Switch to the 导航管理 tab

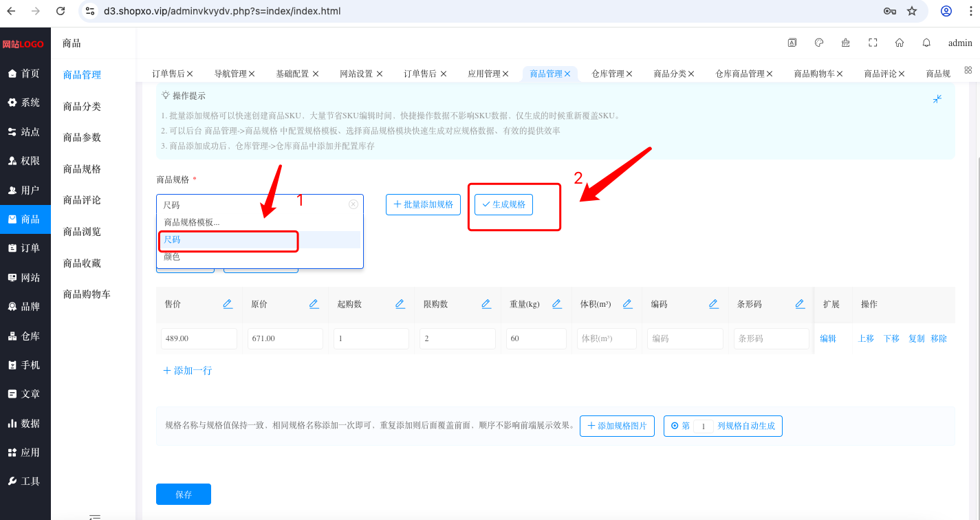230,74
